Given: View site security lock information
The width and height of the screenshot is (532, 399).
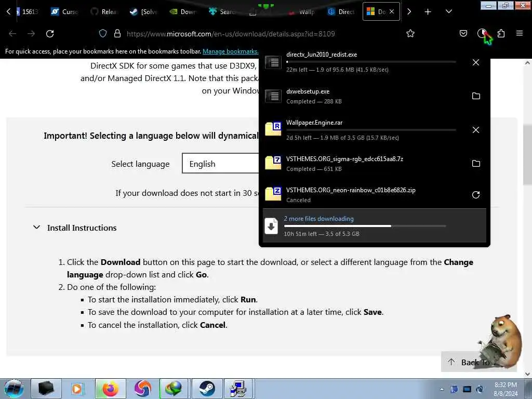Looking at the screenshot, I should tap(117, 33).
